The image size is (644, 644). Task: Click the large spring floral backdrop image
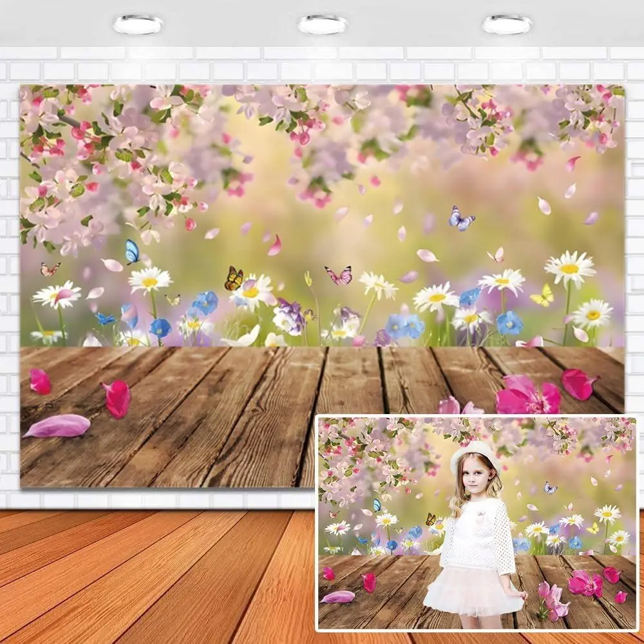(x=323, y=286)
